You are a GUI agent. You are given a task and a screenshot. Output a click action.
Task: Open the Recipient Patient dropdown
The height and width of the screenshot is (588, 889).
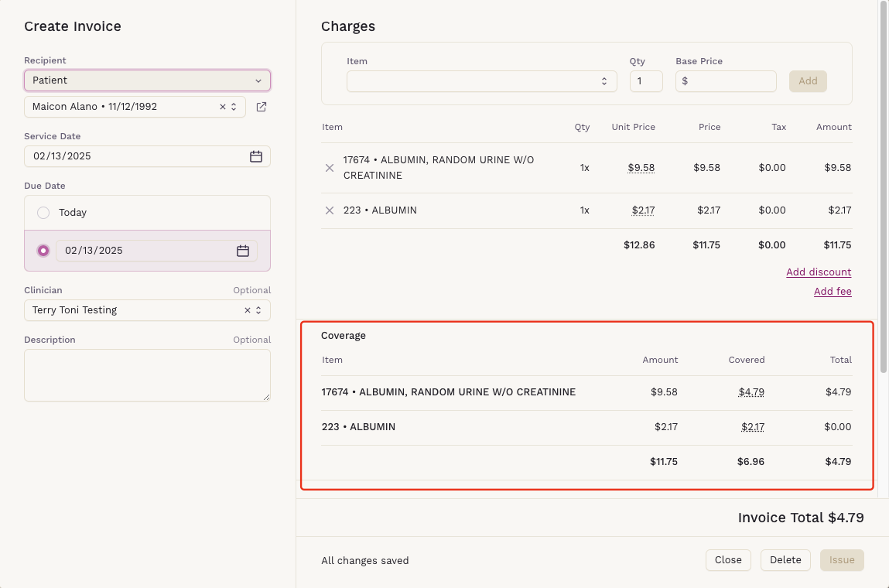(148, 80)
